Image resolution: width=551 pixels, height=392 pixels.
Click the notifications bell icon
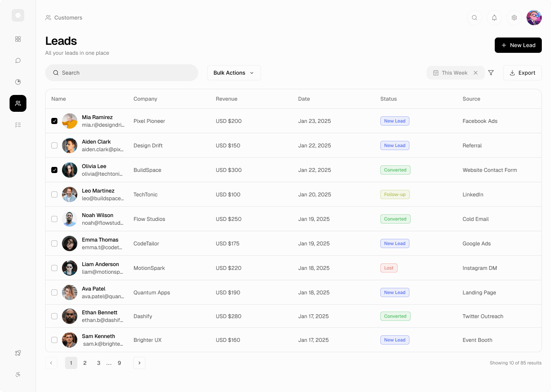click(x=494, y=18)
